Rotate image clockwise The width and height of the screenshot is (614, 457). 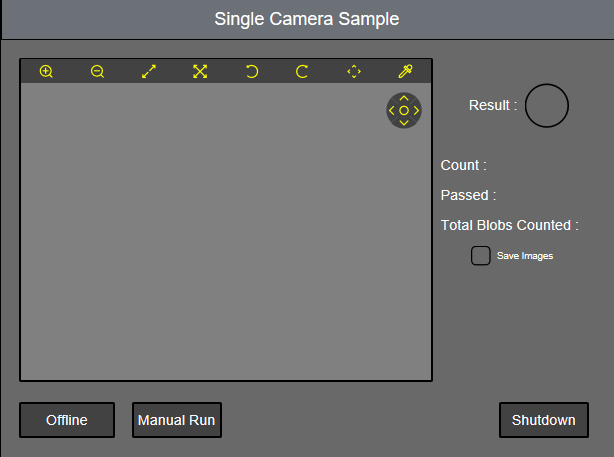click(x=302, y=72)
